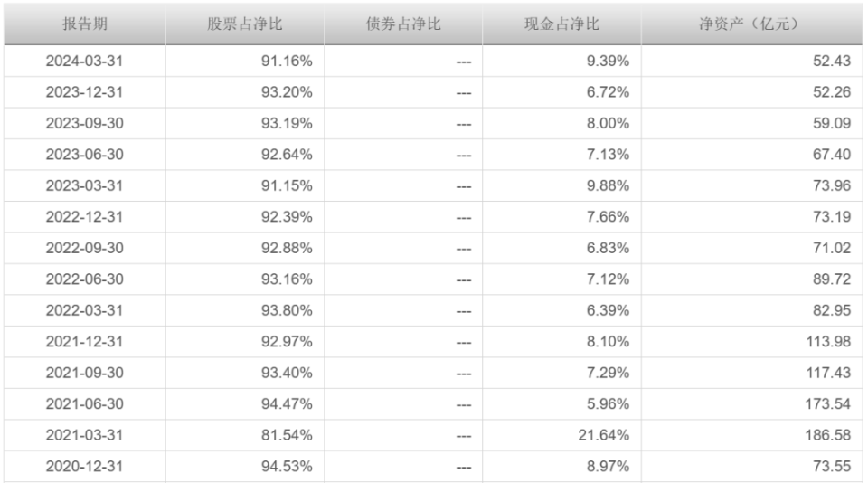Image resolution: width=868 pixels, height=483 pixels.
Task: Click the 2020-12-31 report date cell
Action: coord(84,467)
